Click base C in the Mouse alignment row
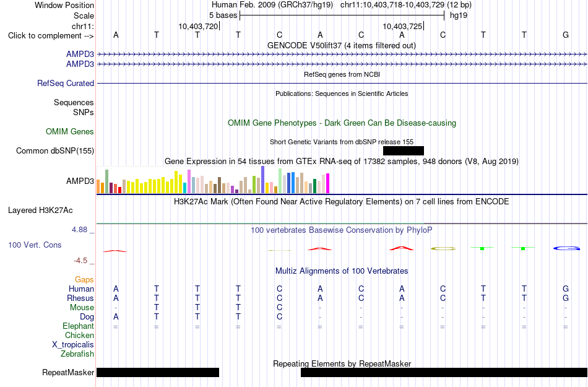The height and width of the screenshot is (387, 588). [x=279, y=308]
